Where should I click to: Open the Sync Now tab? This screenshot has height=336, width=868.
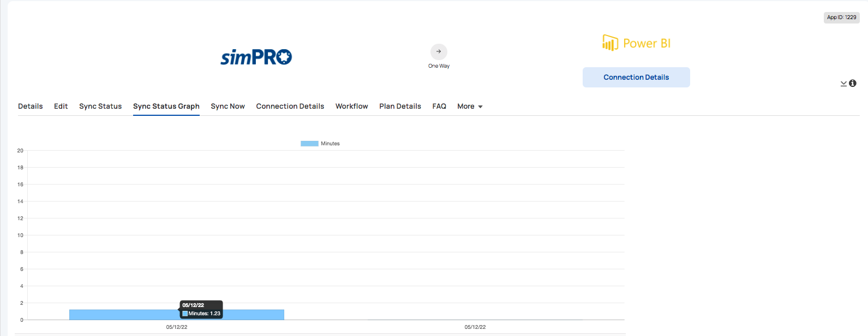[228, 106]
